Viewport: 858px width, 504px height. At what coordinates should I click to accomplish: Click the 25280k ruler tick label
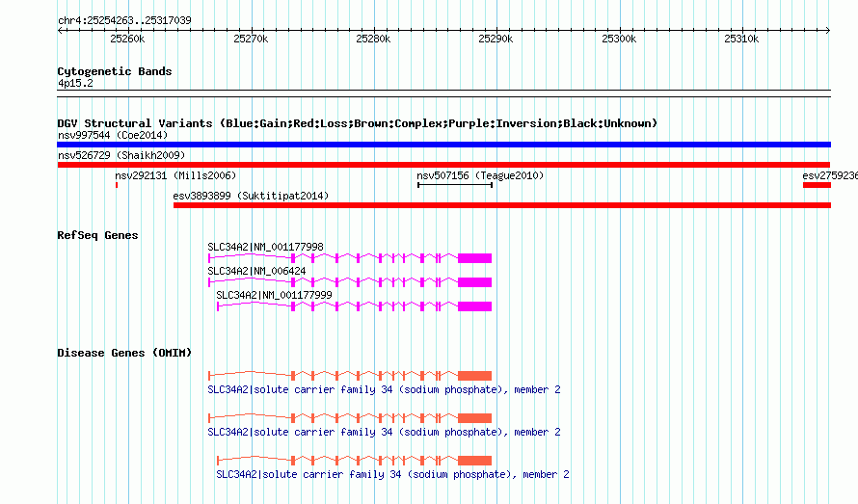pyautogui.click(x=373, y=39)
